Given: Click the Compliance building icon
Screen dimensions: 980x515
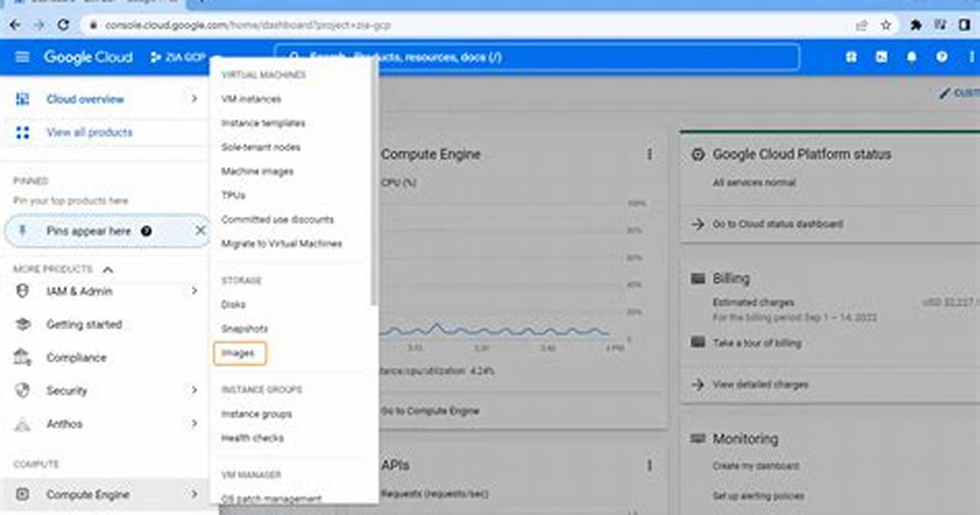Looking at the screenshot, I should pyautogui.click(x=22, y=358).
